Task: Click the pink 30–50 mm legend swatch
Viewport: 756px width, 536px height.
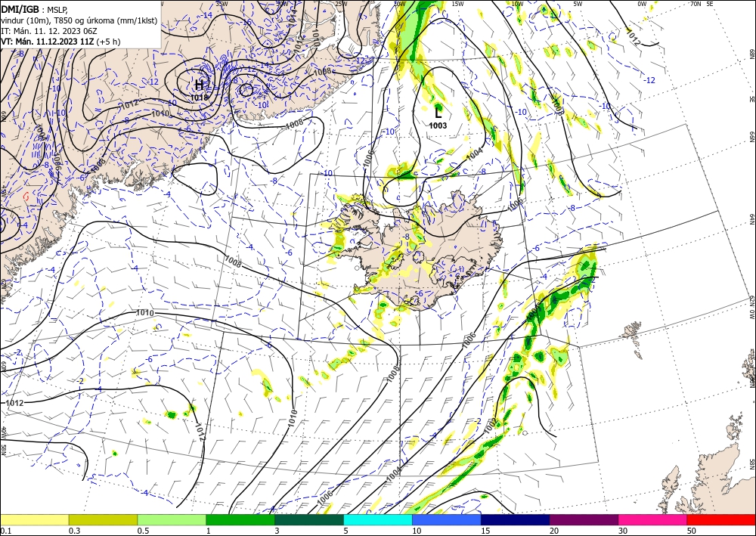Action: [x=653, y=519]
